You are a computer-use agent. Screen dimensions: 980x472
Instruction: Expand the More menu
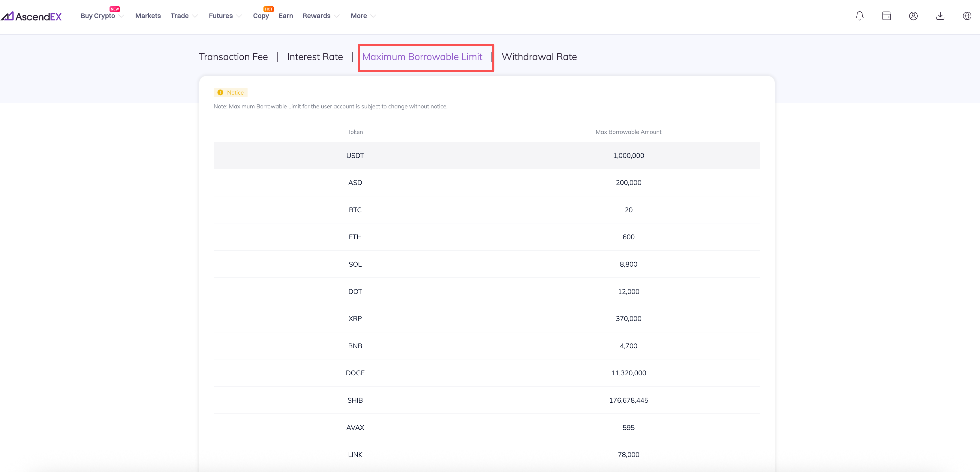point(363,16)
